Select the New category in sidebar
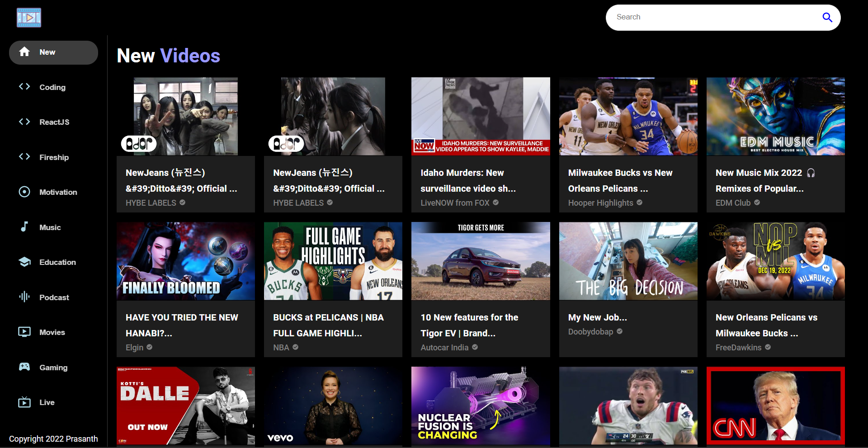Screen dimensions: 868x448 coord(53,52)
